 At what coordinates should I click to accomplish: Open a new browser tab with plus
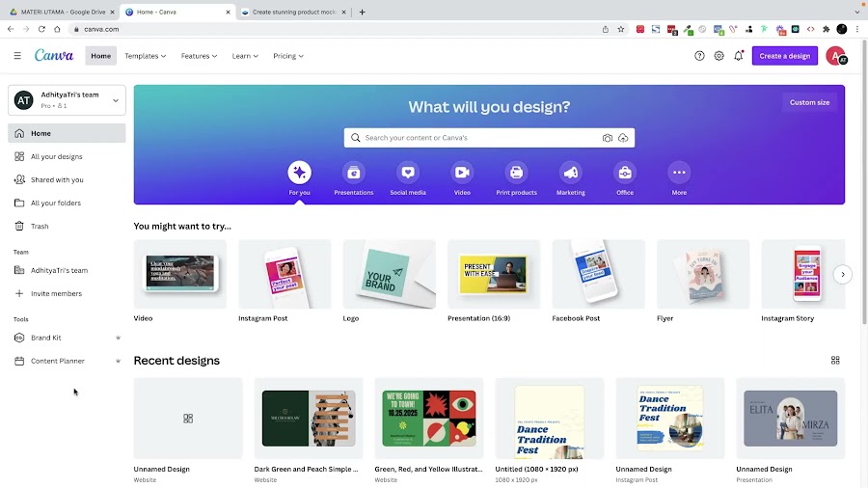362,12
